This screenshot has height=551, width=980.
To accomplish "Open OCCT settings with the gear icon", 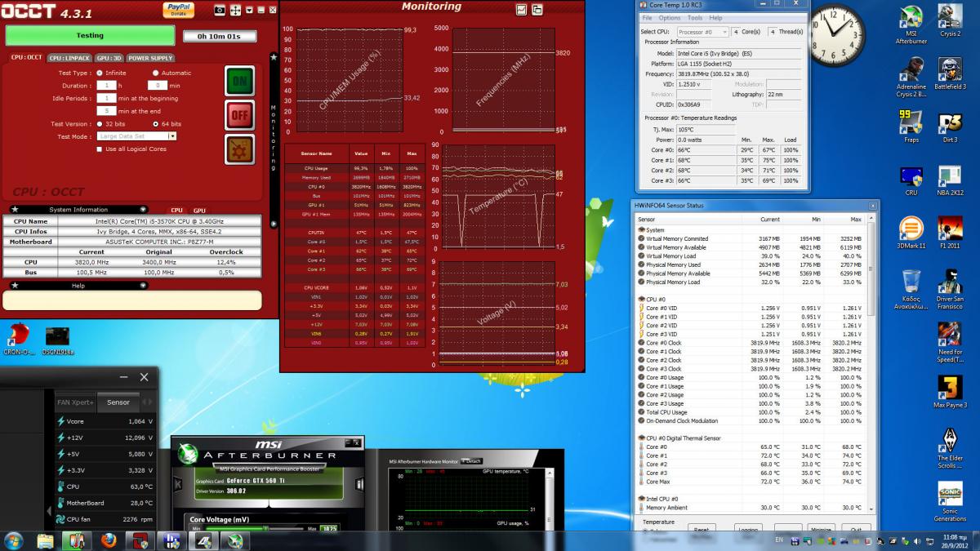I will coord(239,149).
